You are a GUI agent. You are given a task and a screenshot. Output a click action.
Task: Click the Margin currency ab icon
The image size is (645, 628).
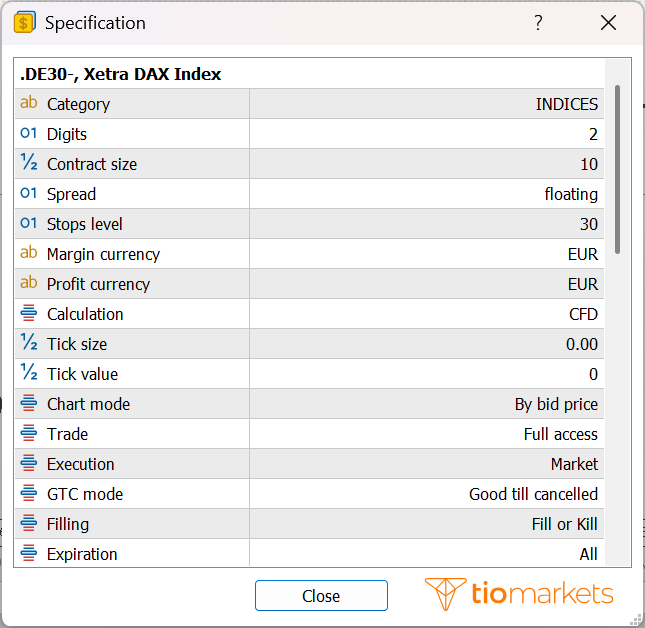click(29, 253)
